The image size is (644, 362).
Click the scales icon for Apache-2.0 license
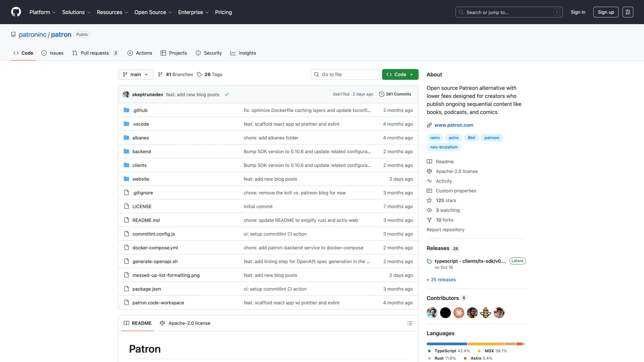429,171
